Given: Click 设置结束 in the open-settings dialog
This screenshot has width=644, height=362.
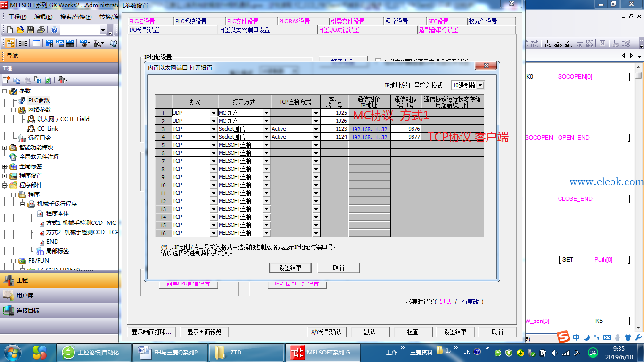Looking at the screenshot, I should click(290, 268).
